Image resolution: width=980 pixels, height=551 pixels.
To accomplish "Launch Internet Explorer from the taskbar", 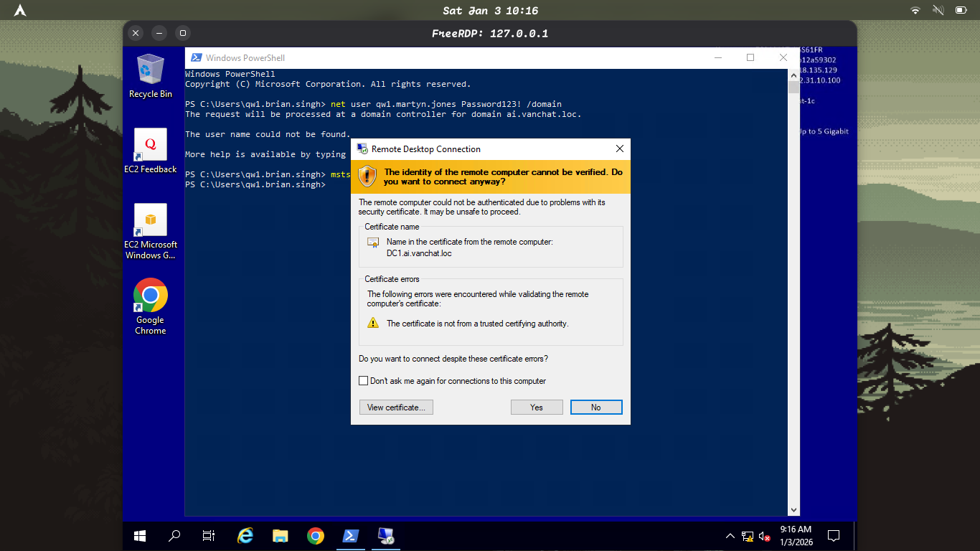I will point(245,536).
